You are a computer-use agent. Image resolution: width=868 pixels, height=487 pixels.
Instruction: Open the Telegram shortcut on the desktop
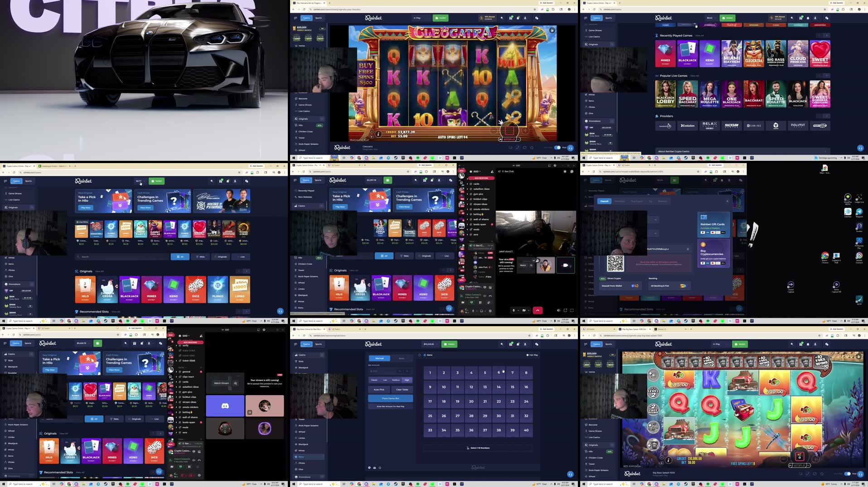tap(859, 213)
